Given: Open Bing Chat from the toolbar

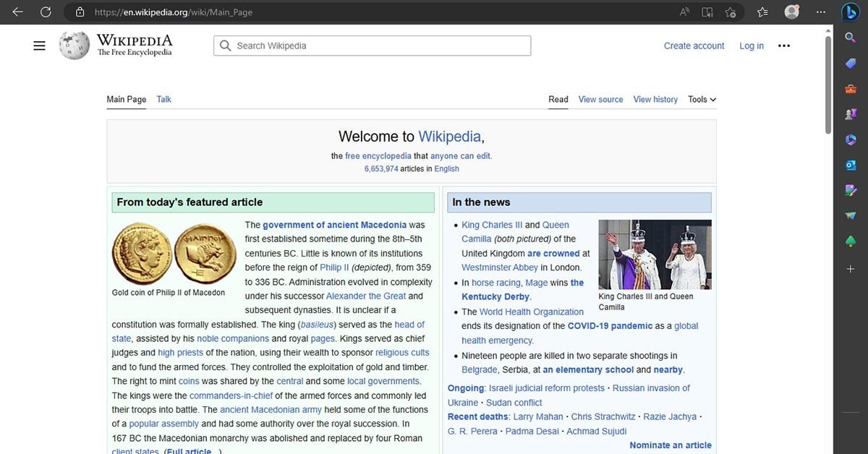Looking at the screenshot, I should [851, 12].
